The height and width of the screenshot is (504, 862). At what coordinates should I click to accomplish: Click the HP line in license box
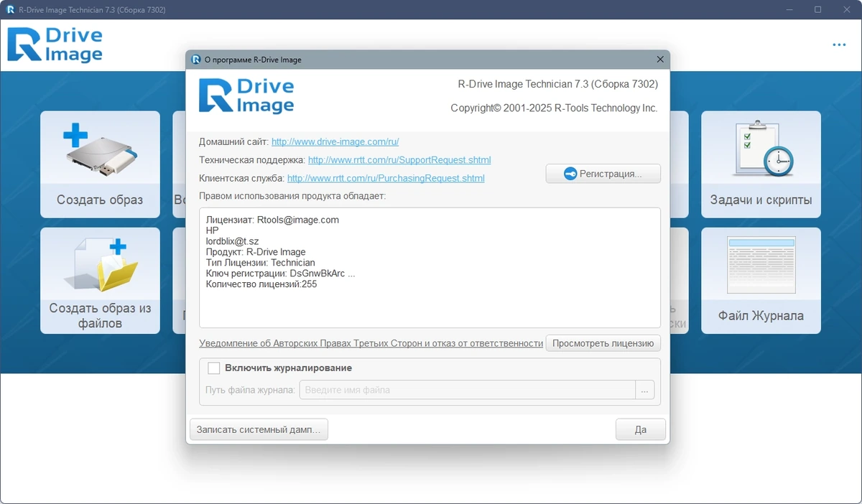(x=212, y=230)
